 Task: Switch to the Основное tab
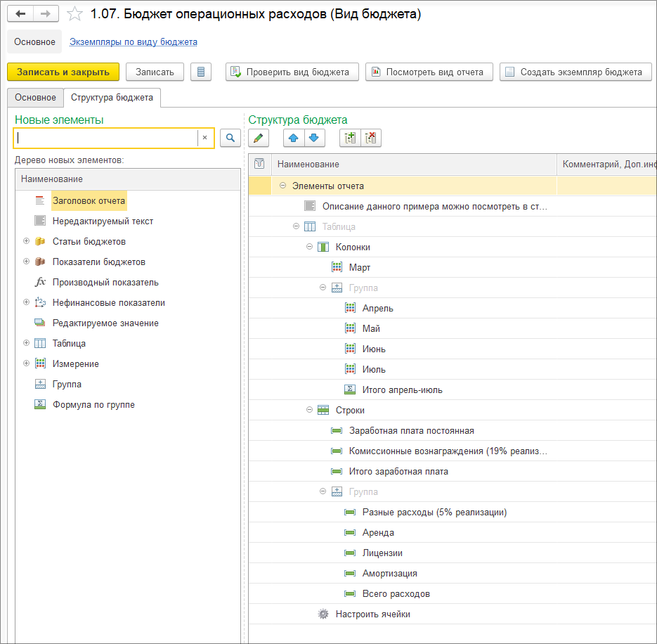click(36, 97)
